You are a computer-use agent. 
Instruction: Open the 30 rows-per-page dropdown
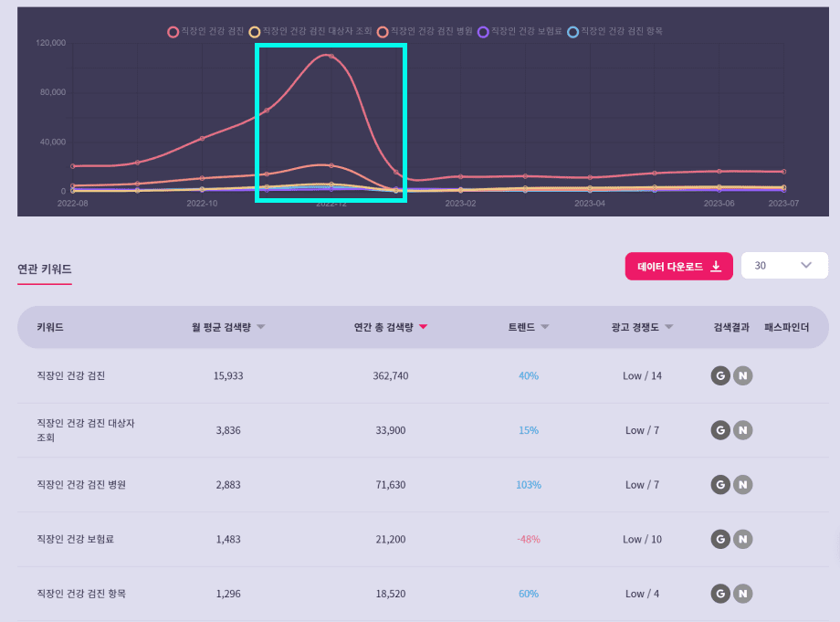click(783, 266)
